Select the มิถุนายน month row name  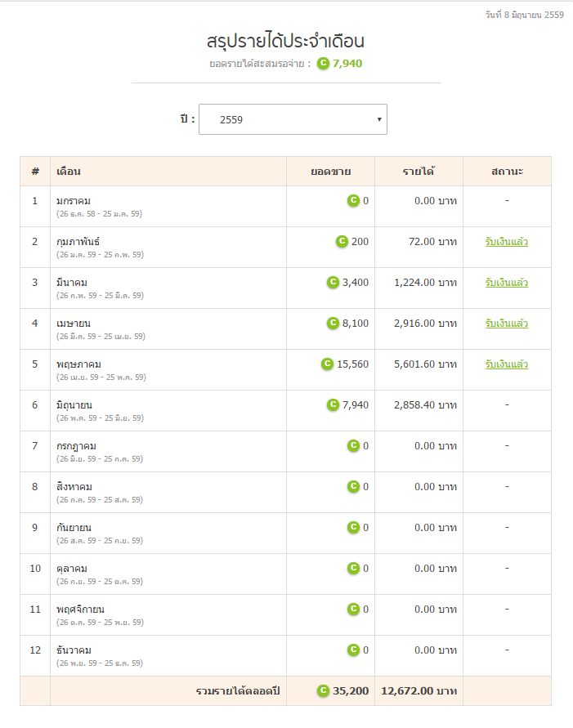pos(74,405)
